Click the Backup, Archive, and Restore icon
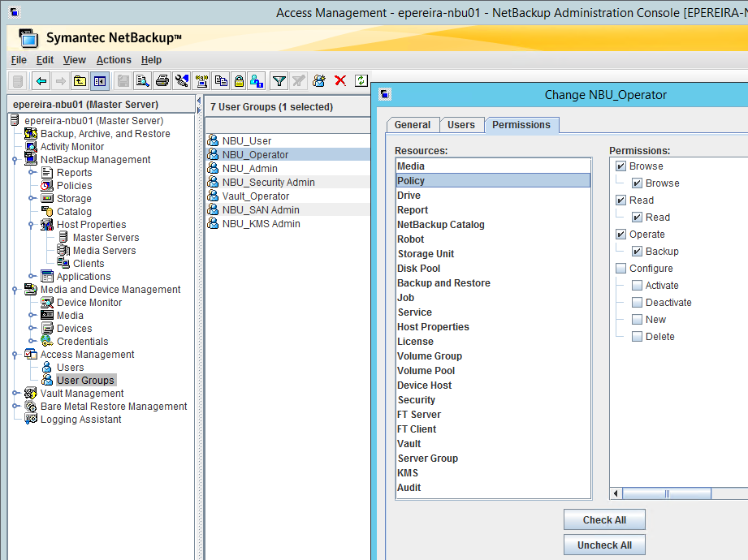The width and height of the screenshot is (748, 560). click(31, 133)
